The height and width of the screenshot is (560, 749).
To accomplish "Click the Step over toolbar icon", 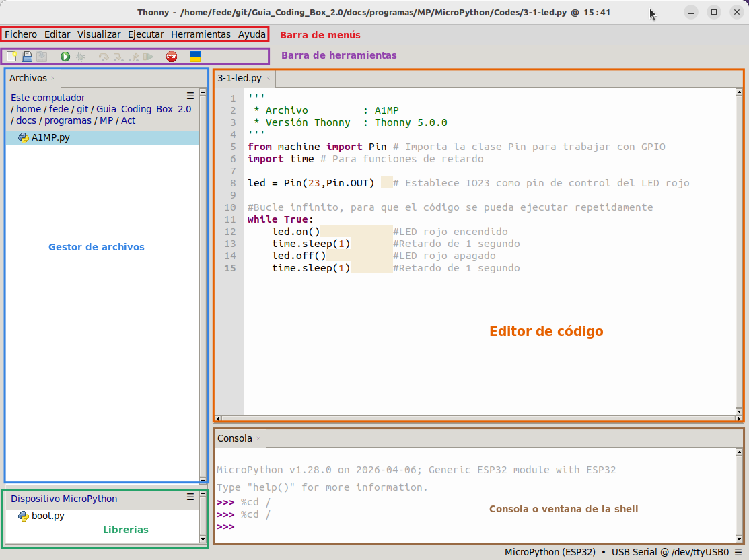I will pos(103,57).
